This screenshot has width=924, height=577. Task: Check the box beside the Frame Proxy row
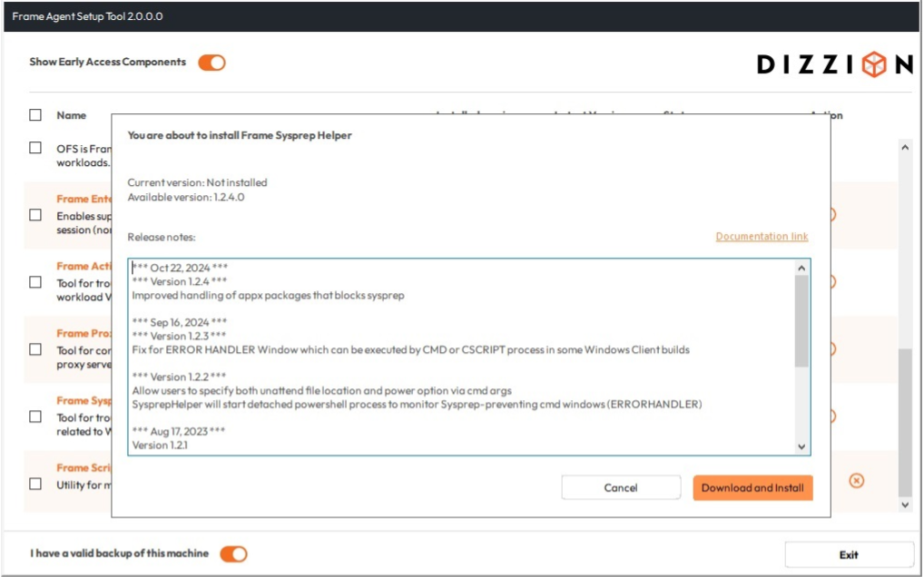point(35,349)
